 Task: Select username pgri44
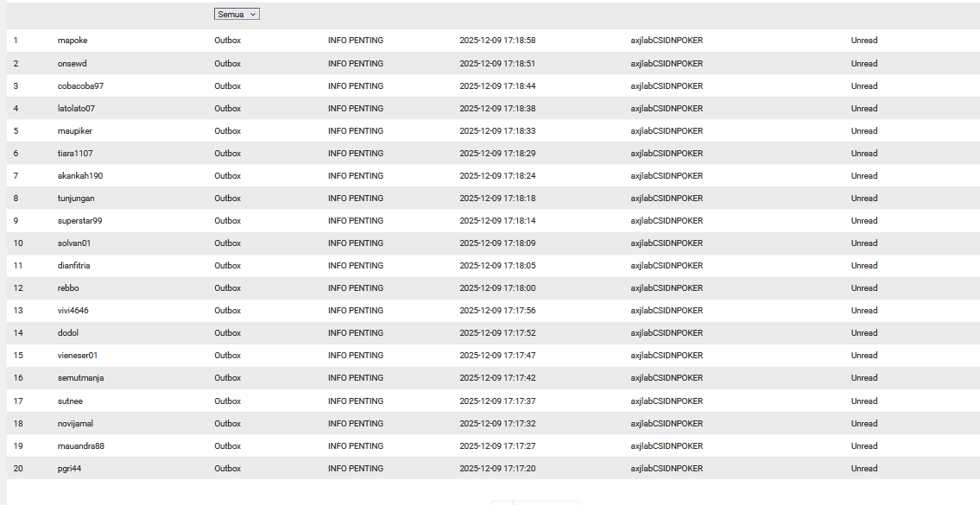(x=69, y=470)
